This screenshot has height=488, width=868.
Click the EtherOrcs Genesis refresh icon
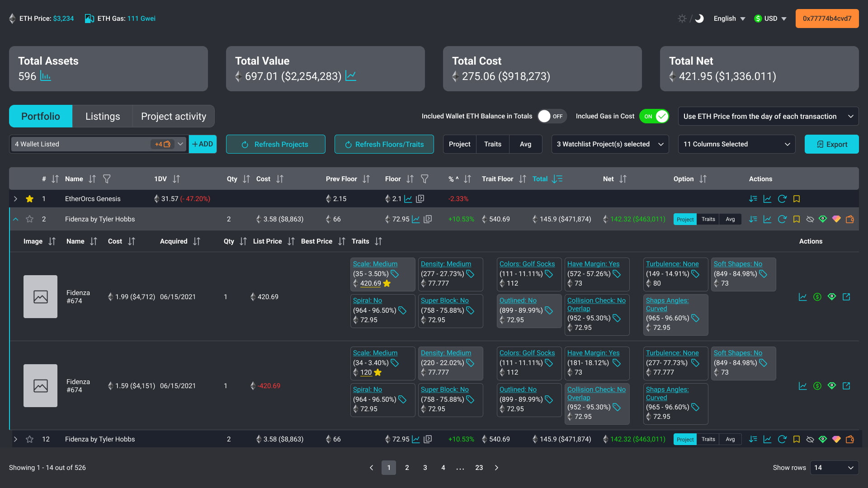tap(782, 199)
